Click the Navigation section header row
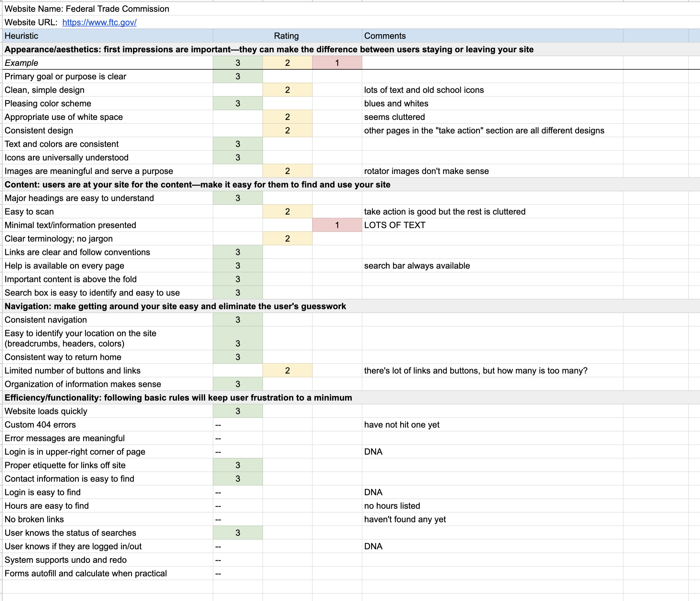 (176, 306)
